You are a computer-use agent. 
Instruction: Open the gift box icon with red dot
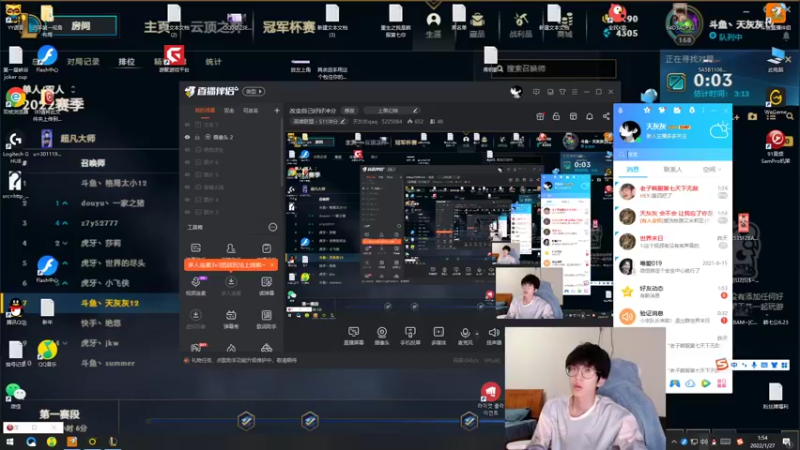pos(540,116)
